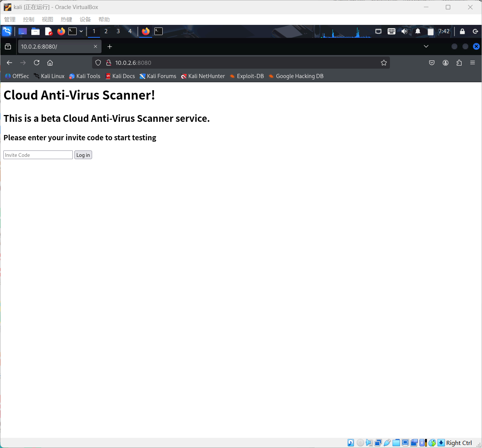Open the Firefox account profile icon
Viewport: 482px width, 448px height.
click(x=445, y=63)
